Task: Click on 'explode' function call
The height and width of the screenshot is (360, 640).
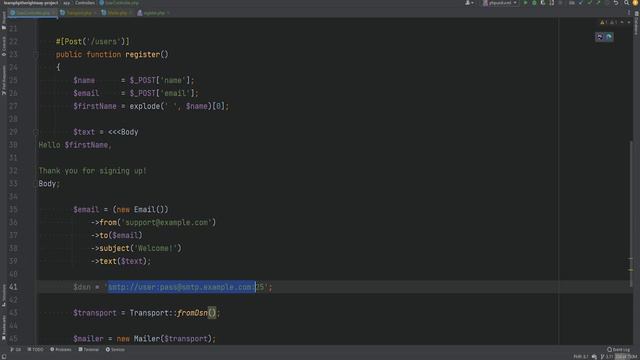Action: click(144, 106)
